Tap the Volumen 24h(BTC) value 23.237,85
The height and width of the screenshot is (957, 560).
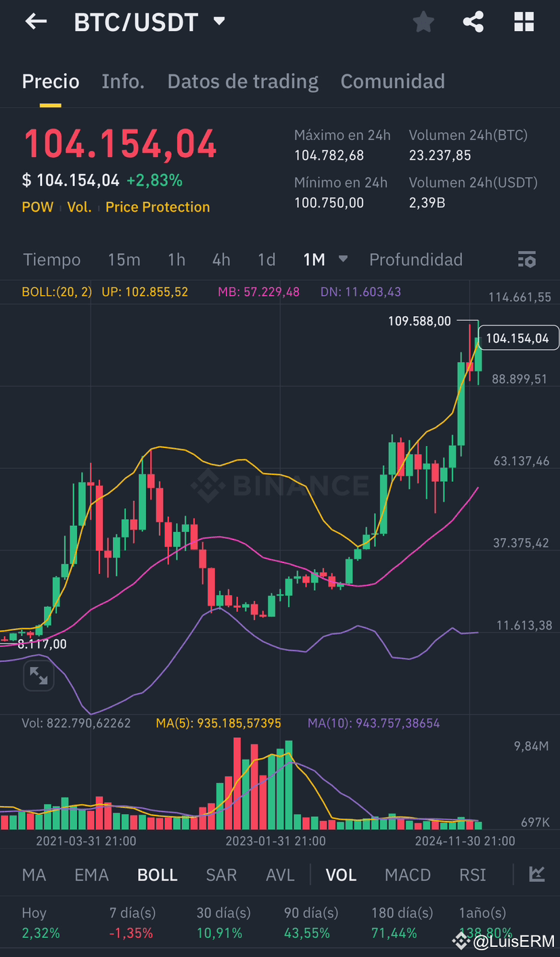(440, 156)
